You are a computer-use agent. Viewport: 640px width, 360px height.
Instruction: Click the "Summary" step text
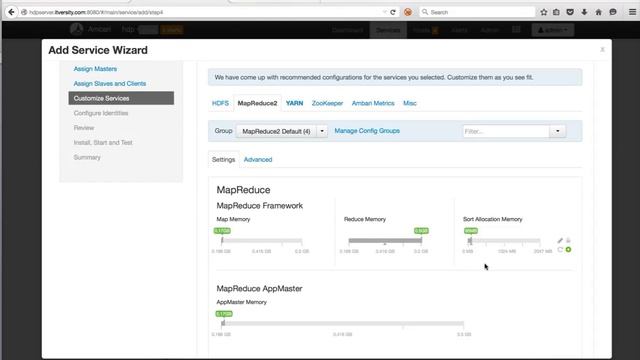(87, 157)
